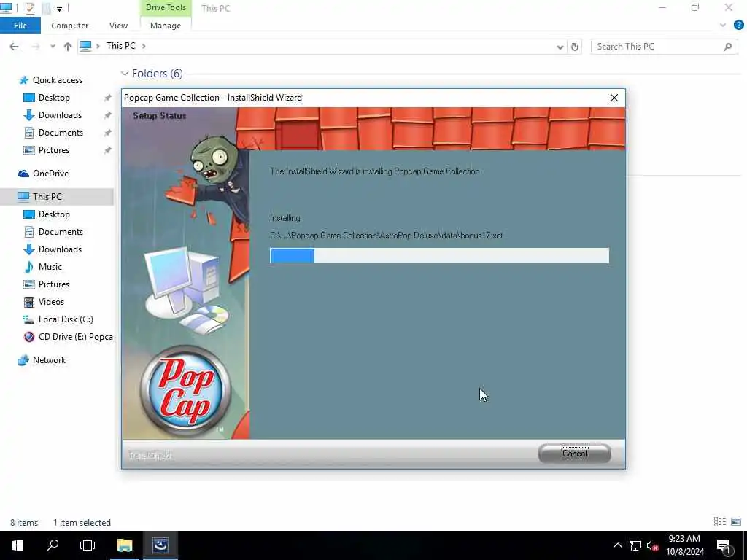This screenshot has height=560, width=747.
Task: Open Desktop under This PC
Action: pyautogui.click(x=54, y=214)
